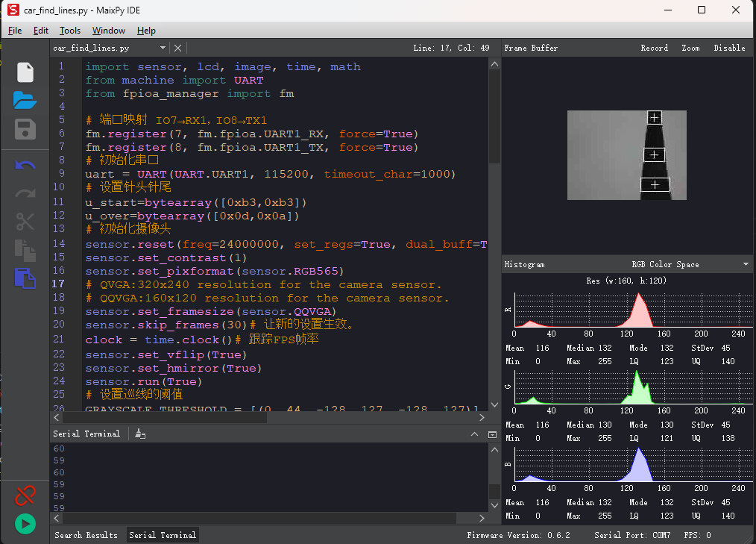Open the car_find_lines.py document dropdown arrow
Viewport: 756px width, 544px height.
coord(164,48)
